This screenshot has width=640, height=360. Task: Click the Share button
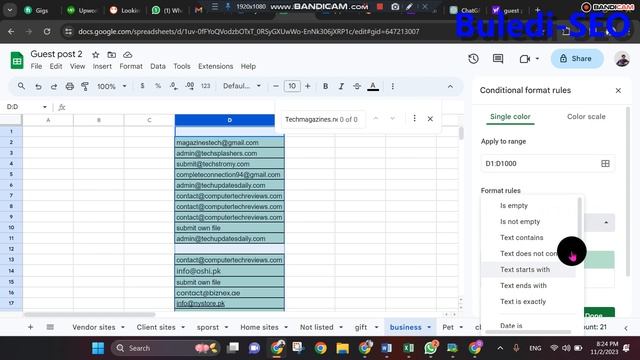577,59
